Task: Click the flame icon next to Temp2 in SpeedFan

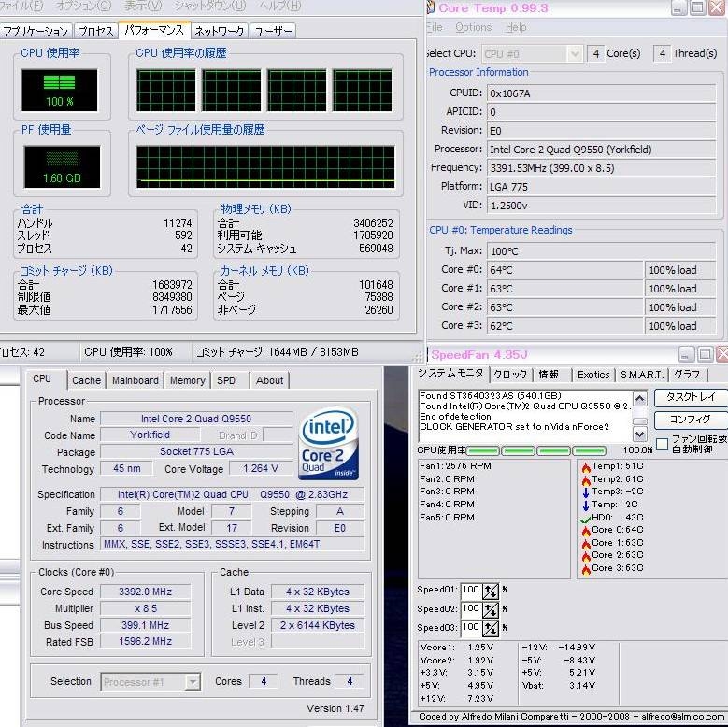Action: [x=586, y=479]
